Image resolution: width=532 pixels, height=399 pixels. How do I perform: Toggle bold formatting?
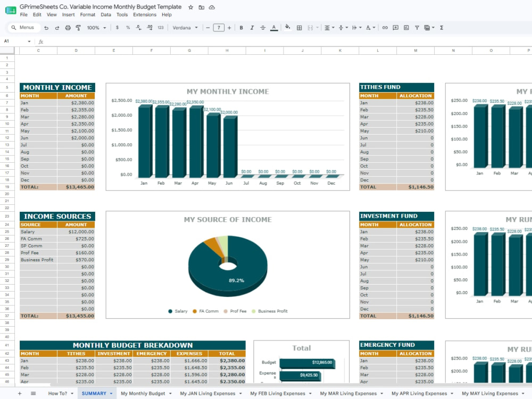pyautogui.click(x=241, y=28)
